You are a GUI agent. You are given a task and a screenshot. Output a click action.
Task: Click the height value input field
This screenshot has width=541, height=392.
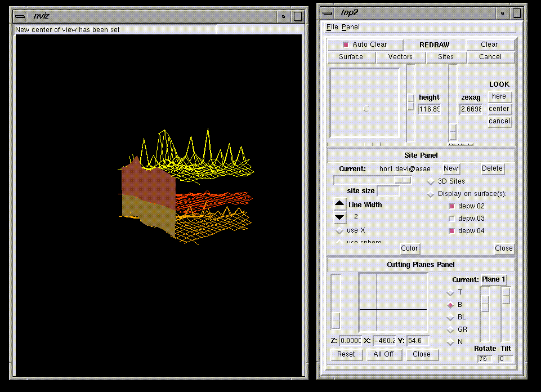pyautogui.click(x=429, y=109)
